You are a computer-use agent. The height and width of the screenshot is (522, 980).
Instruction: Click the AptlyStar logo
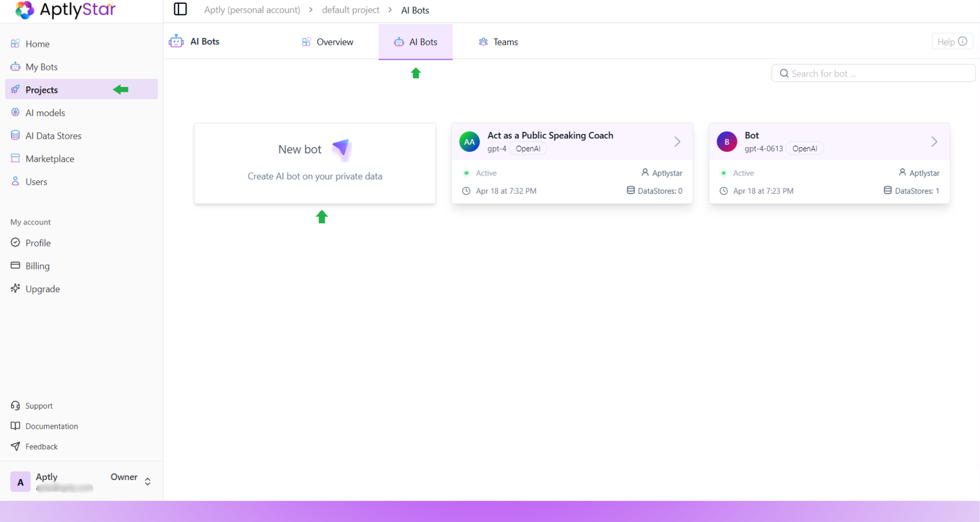click(x=65, y=9)
